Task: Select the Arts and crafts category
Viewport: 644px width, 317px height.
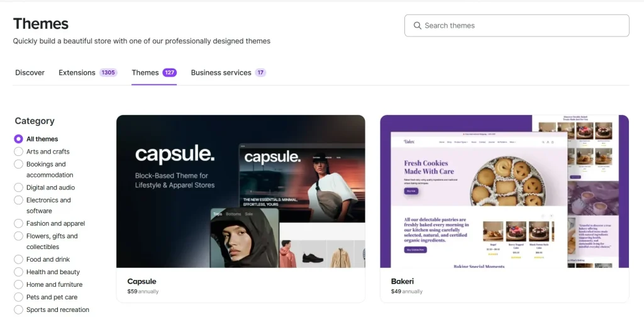Action: tap(18, 152)
